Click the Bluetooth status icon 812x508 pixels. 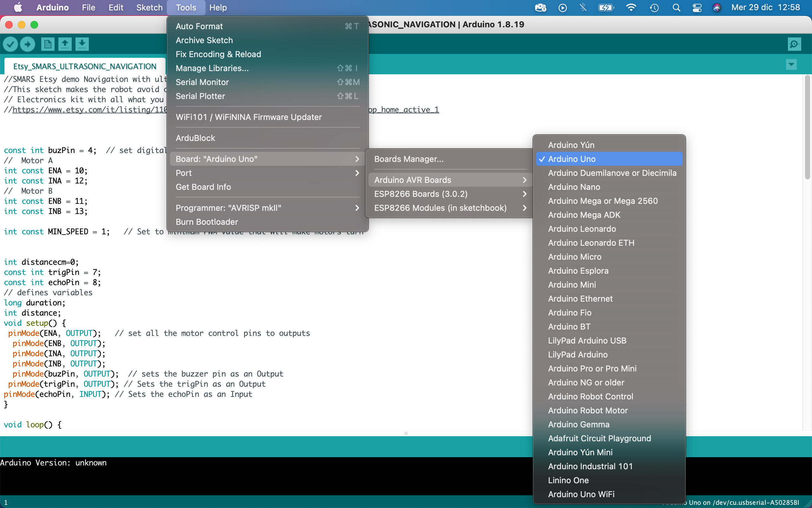(x=583, y=7)
